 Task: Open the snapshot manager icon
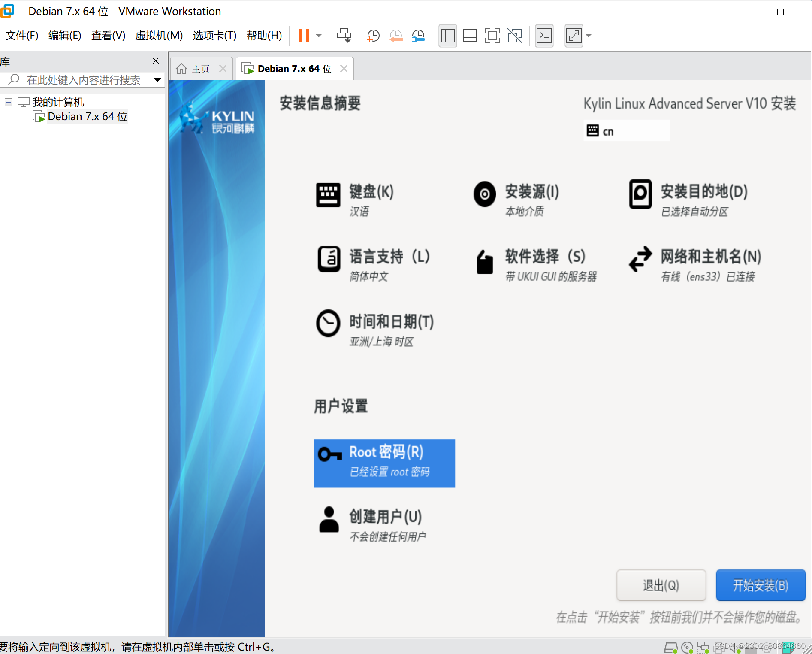tap(418, 36)
